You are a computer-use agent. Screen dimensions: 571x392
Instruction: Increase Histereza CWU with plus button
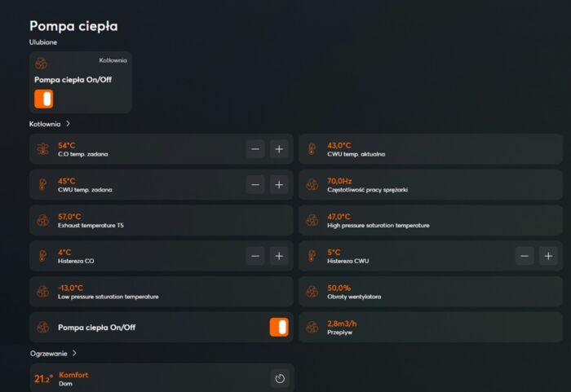[x=548, y=256]
